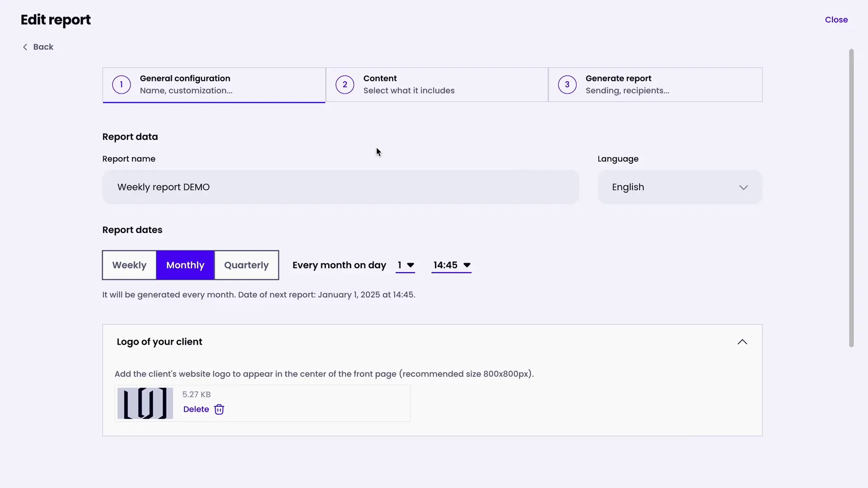Click the back chevron arrow icon
868x488 pixels.
click(x=25, y=47)
